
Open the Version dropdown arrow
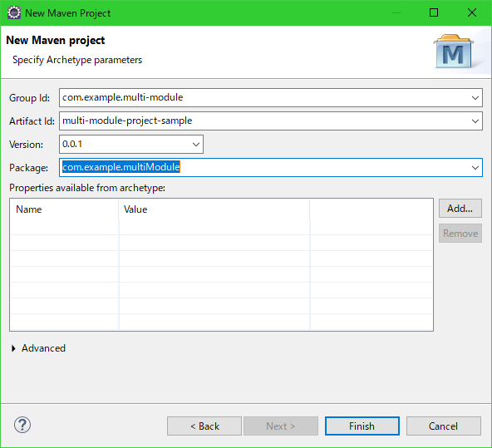click(x=196, y=145)
